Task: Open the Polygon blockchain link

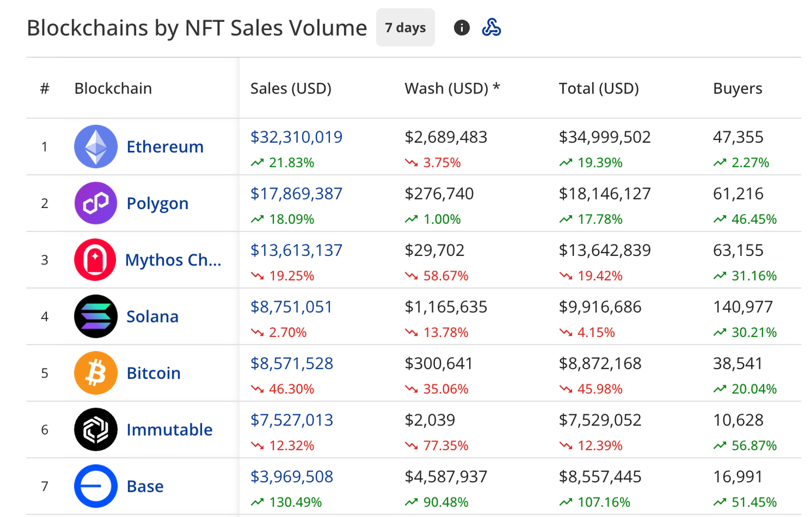Action: [158, 203]
